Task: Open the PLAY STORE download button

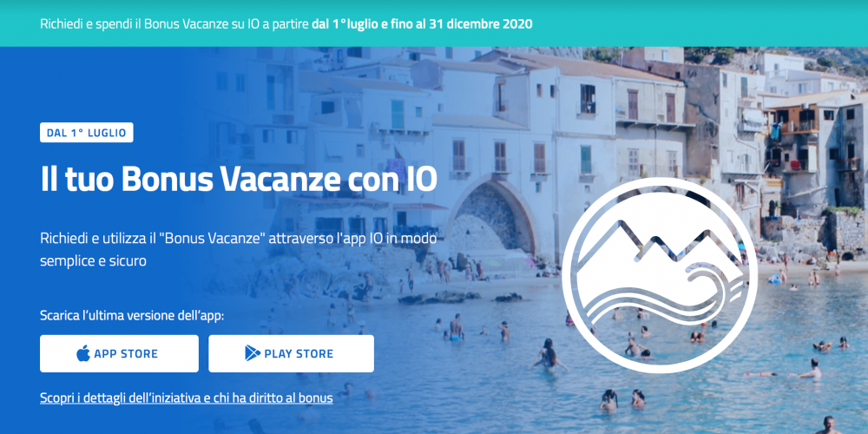Action: coord(291,354)
